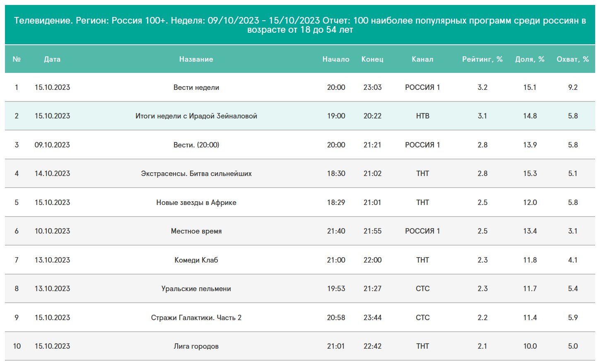Click the Охват, % column header
Viewport: 603px width, 364px height.
point(573,59)
